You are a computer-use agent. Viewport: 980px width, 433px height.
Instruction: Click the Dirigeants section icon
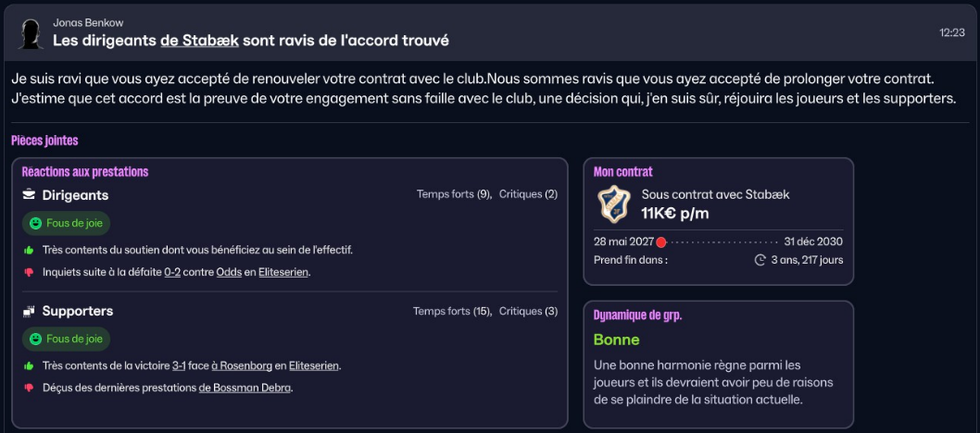(29, 195)
